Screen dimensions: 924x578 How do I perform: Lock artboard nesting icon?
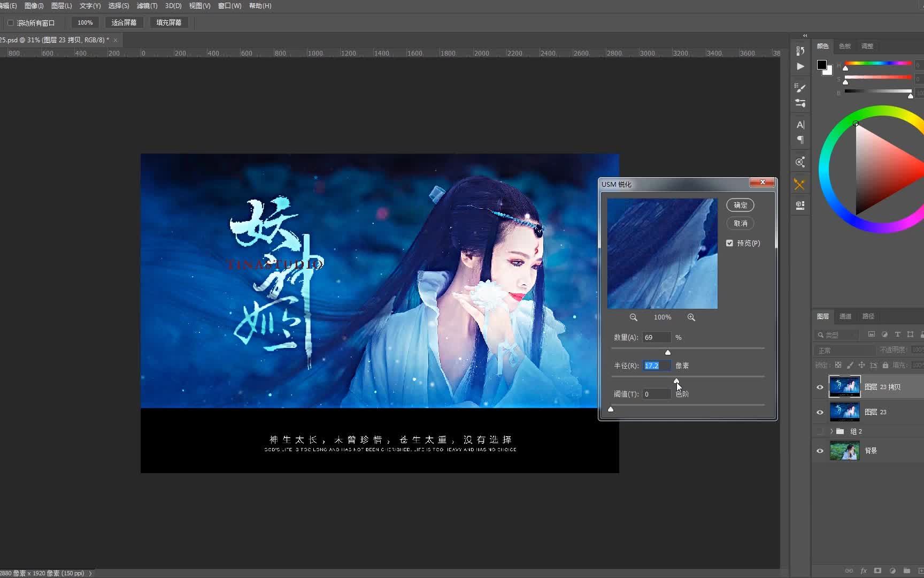pyautogui.click(x=873, y=365)
